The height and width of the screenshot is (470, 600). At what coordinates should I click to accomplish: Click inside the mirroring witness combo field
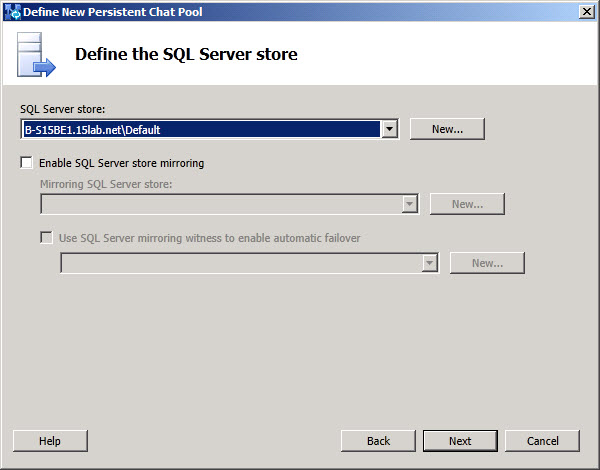240,263
